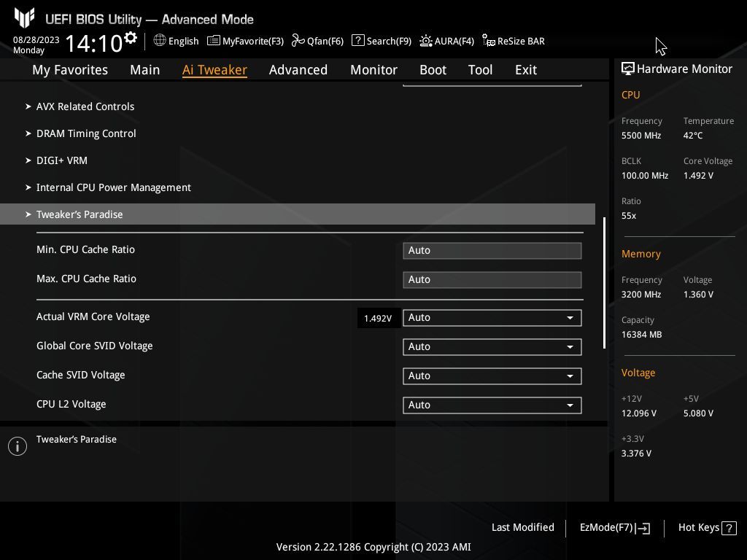Click Global Core SVID Voltage label
The height and width of the screenshot is (560, 747).
tap(94, 346)
